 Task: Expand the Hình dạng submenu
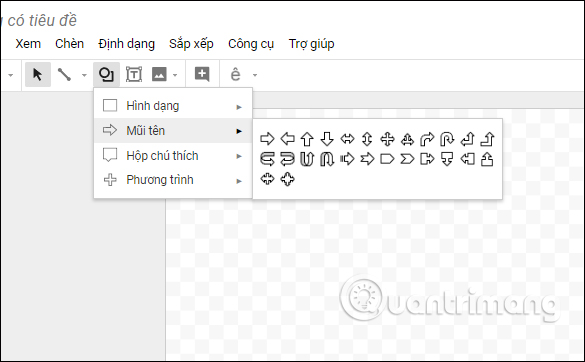pos(173,106)
